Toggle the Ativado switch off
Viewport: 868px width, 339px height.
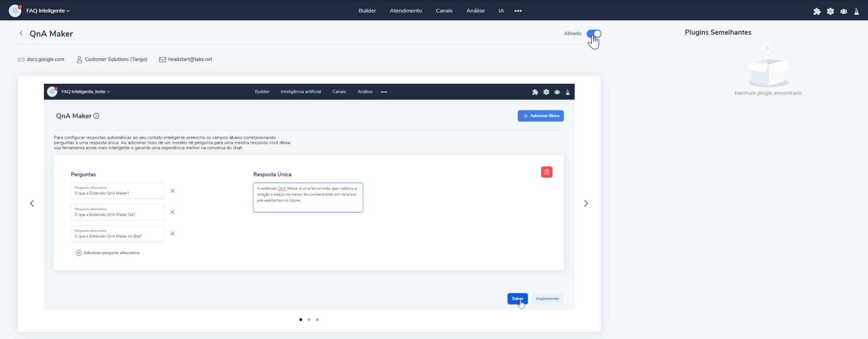click(594, 34)
